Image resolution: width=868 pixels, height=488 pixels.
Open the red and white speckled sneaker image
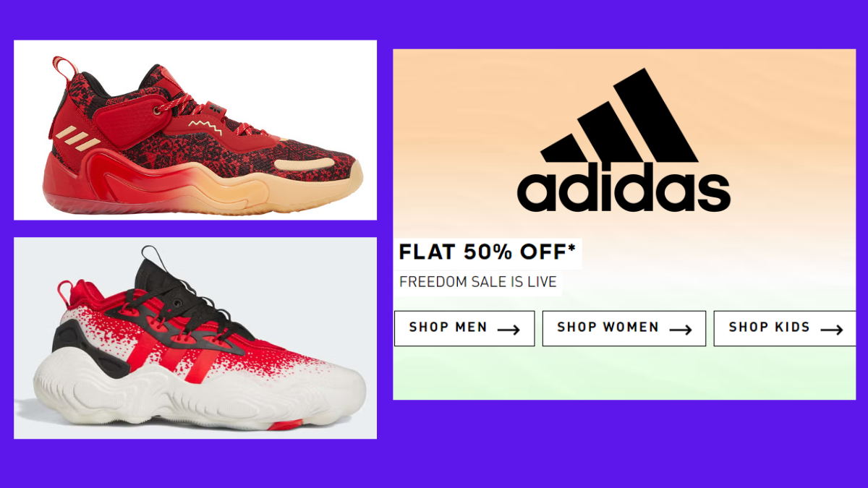click(x=195, y=338)
